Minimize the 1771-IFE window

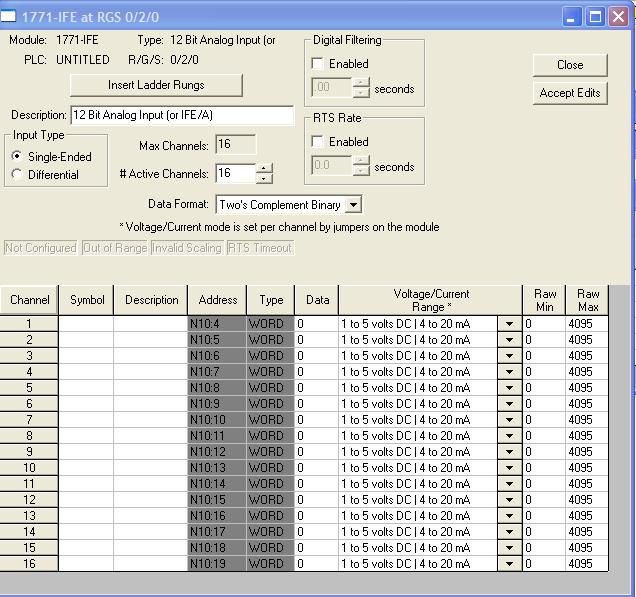point(572,17)
